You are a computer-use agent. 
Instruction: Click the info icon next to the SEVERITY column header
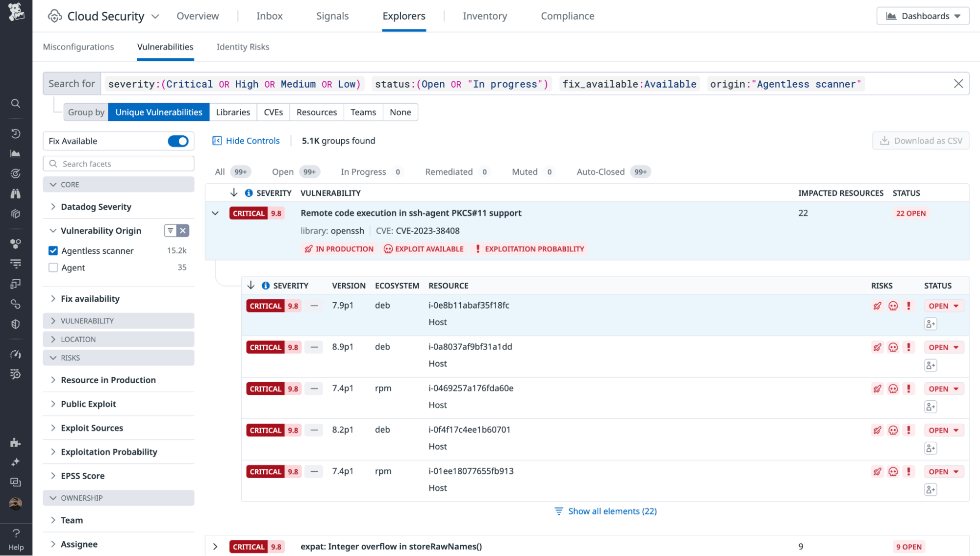(249, 193)
